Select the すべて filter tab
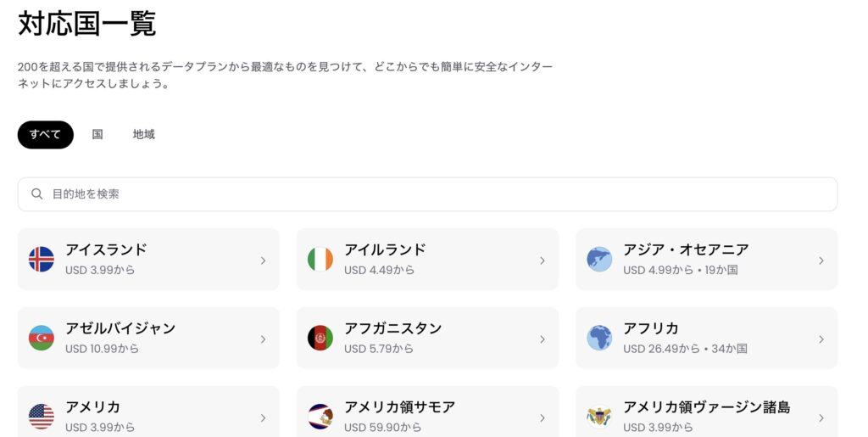Screen dimensions: 868x437 [x=46, y=135]
